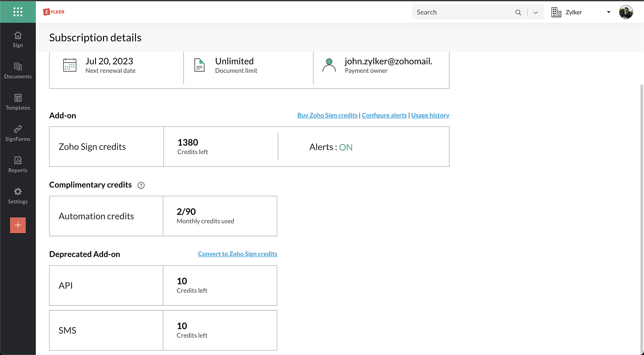Go to Sign home in sidebar
644x355 pixels.
18,40
